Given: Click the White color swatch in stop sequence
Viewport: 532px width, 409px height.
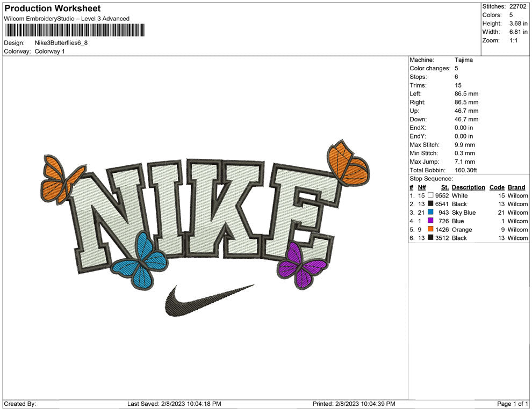Looking at the screenshot, I should pyautogui.click(x=430, y=195).
